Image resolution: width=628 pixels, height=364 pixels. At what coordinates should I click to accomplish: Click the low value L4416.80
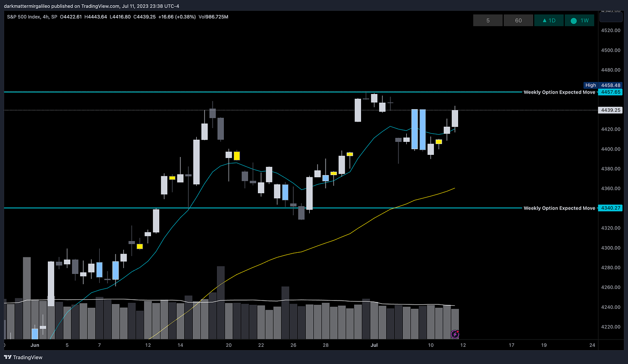click(120, 17)
